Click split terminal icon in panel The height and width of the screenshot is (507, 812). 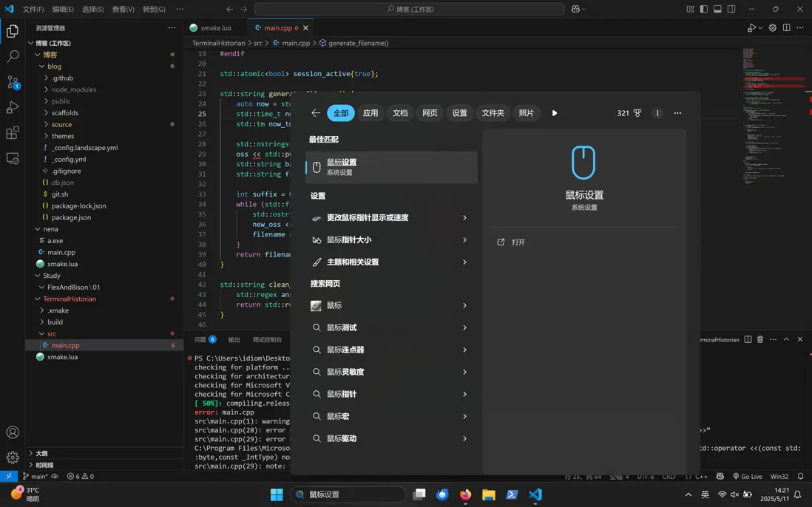748,339
